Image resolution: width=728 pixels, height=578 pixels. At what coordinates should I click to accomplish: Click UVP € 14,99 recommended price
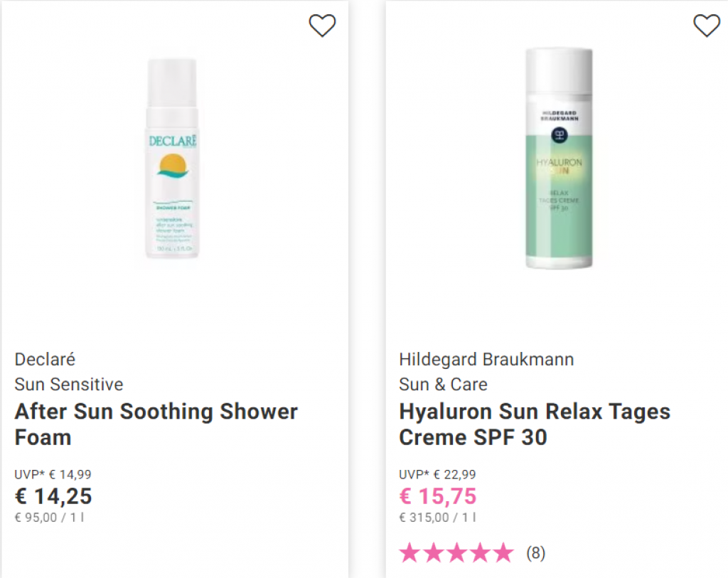(x=53, y=474)
